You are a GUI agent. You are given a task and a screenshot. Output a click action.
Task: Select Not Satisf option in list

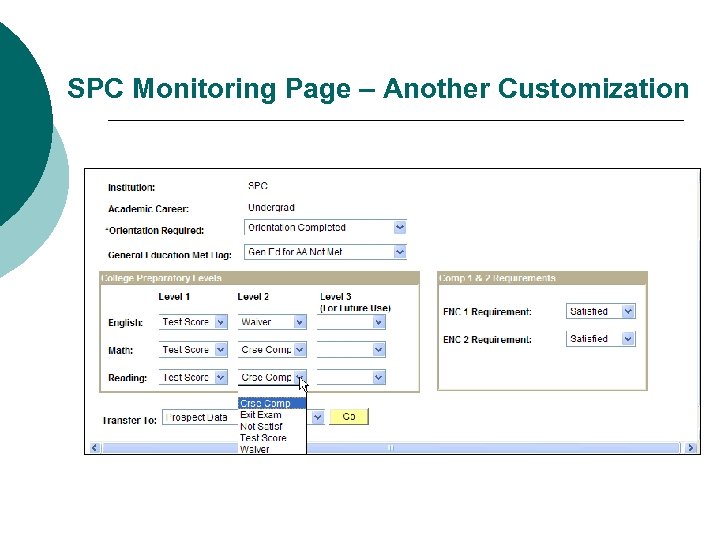[x=272, y=426]
